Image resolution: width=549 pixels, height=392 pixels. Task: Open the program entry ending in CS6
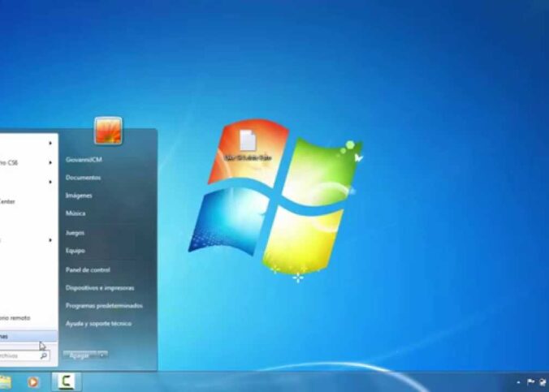click(x=28, y=163)
